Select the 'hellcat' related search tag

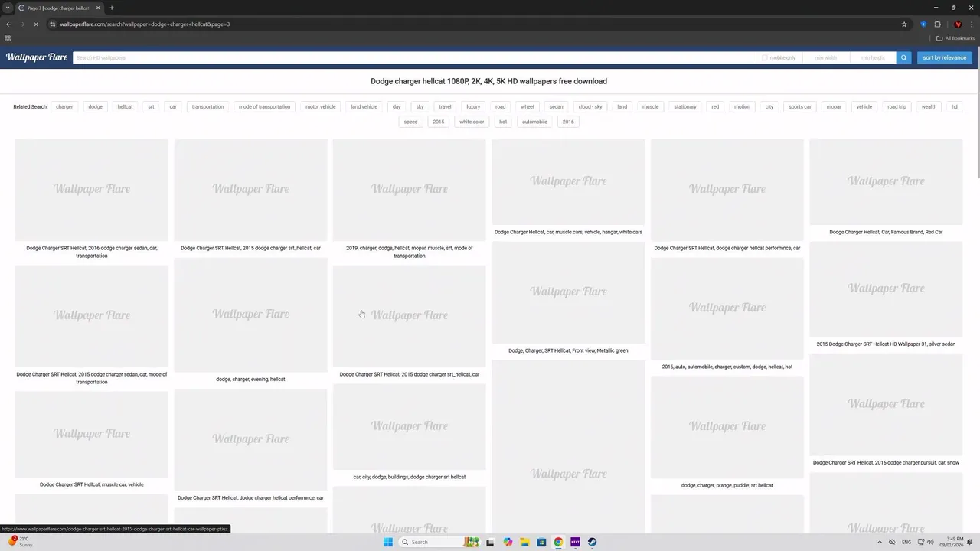[125, 106]
